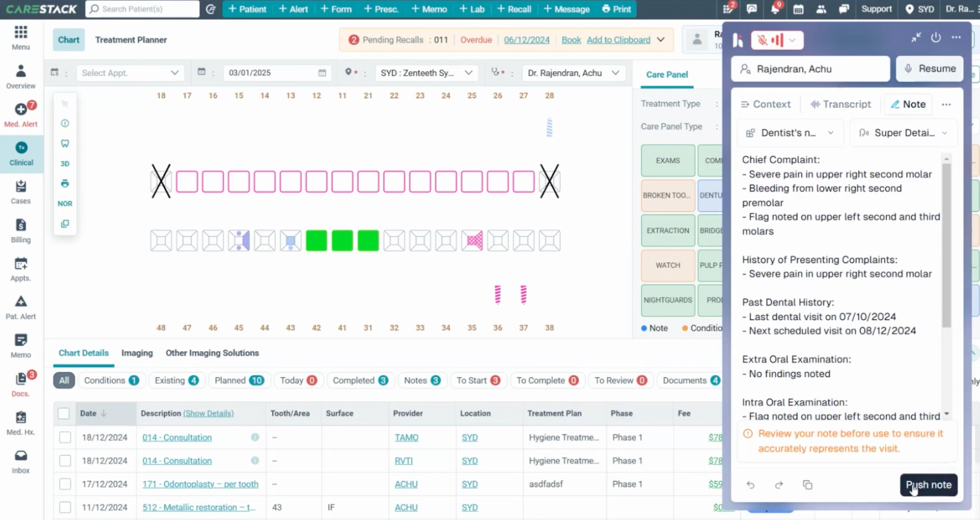Open Pat. Alert in sidebar

(21, 308)
